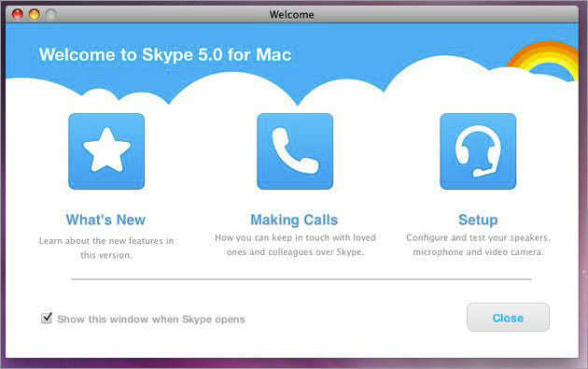Screen dimensions: 588x369
Task: Open the phone handset Making Calls icon
Action: [295, 151]
